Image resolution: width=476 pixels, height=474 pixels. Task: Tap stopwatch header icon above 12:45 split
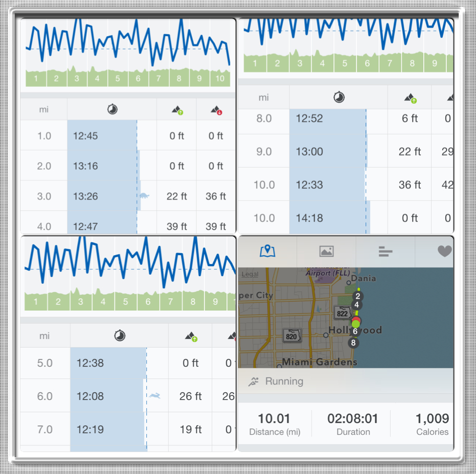(112, 109)
